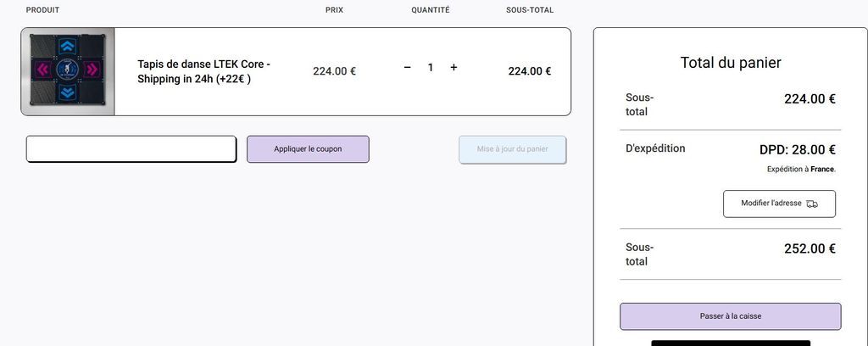
Task: Click the PRIX column header
Action: click(334, 10)
